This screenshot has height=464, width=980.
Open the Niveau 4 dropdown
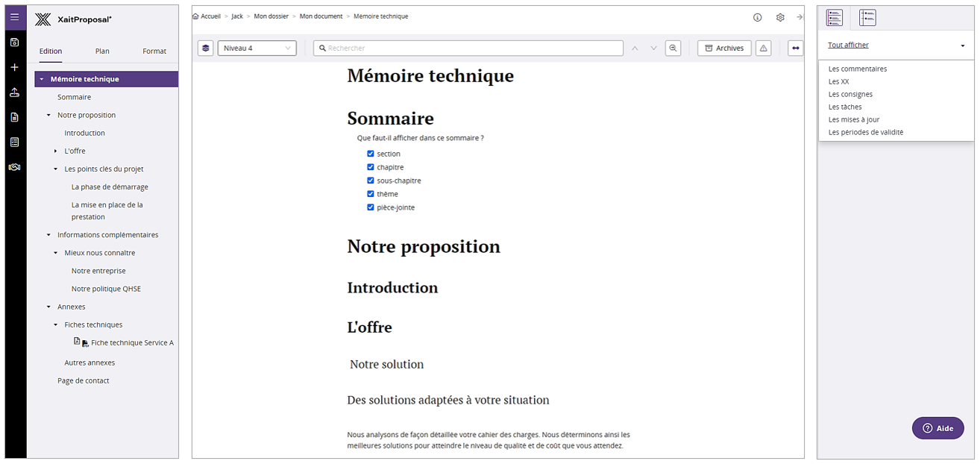point(257,48)
